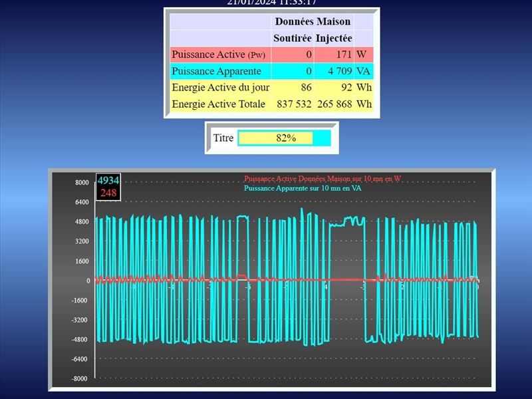Click the 265 868 total energy injected value
The image size is (532, 399).
[334, 104]
